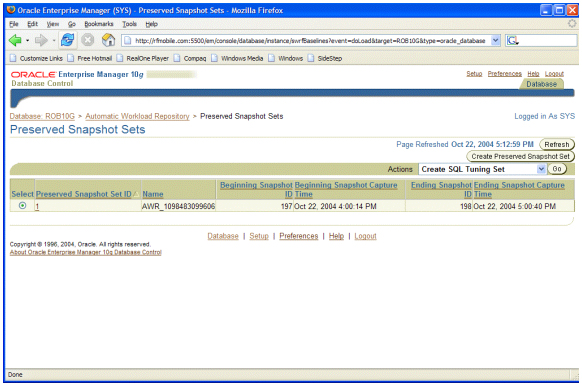Image resolution: width=582 pixels, height=385 pixels.
Task: Click the Refresh button
Action: pos(557,144)
